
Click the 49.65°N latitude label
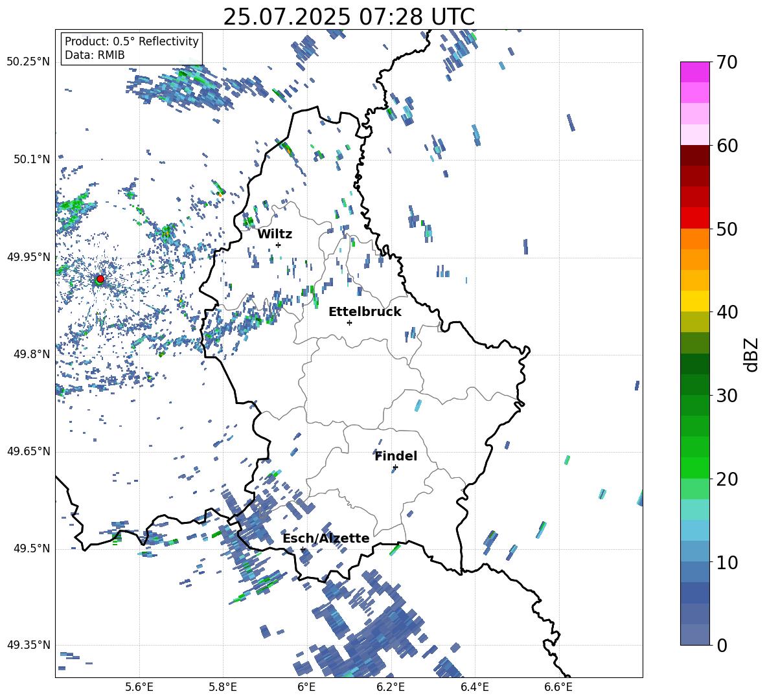(29, 451)
